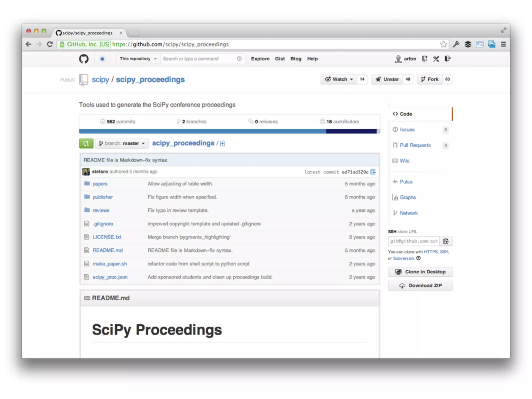
Task: Open the README.md file link
Action: coord(108,250)
